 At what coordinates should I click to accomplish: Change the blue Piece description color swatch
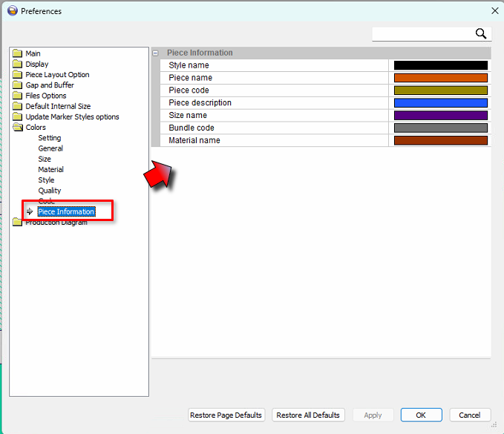click(440, 103)
